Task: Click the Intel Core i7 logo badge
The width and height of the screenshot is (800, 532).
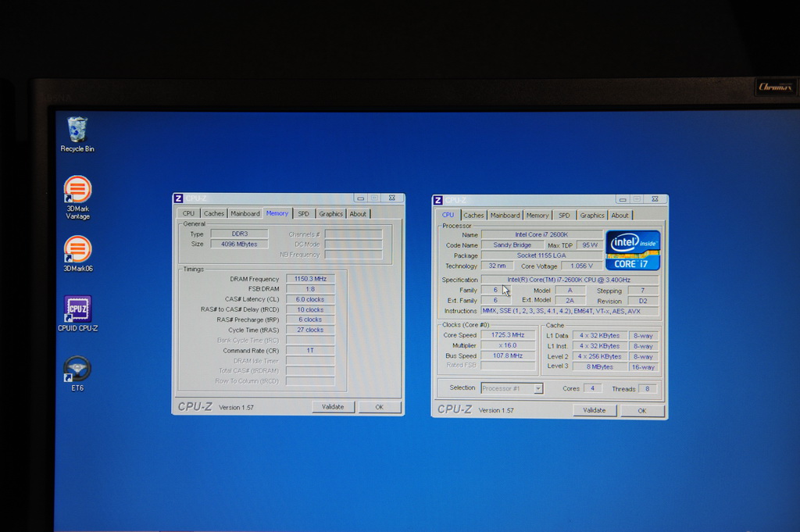Action: pyautogui.click(x=633, y=250)
